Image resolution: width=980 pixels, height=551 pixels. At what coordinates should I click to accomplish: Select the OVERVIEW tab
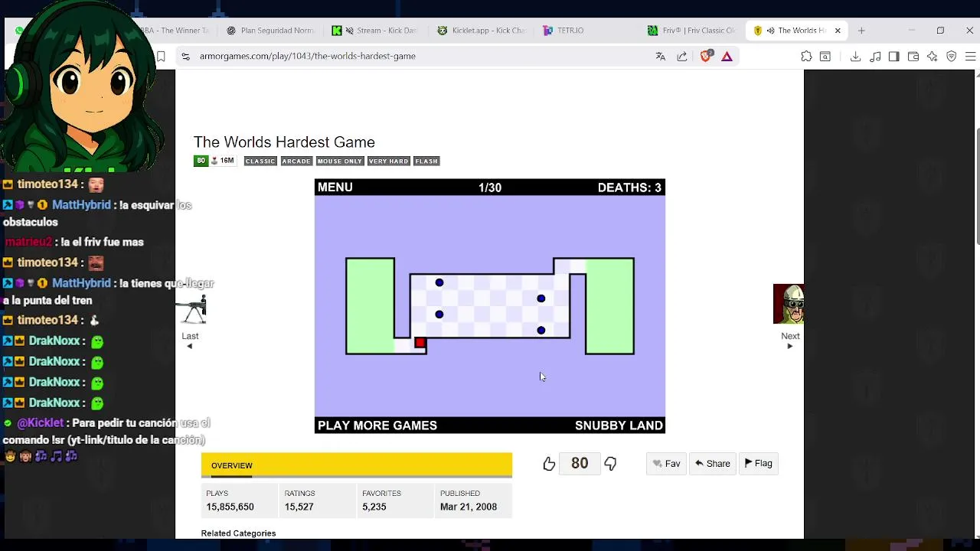[232, 465]
